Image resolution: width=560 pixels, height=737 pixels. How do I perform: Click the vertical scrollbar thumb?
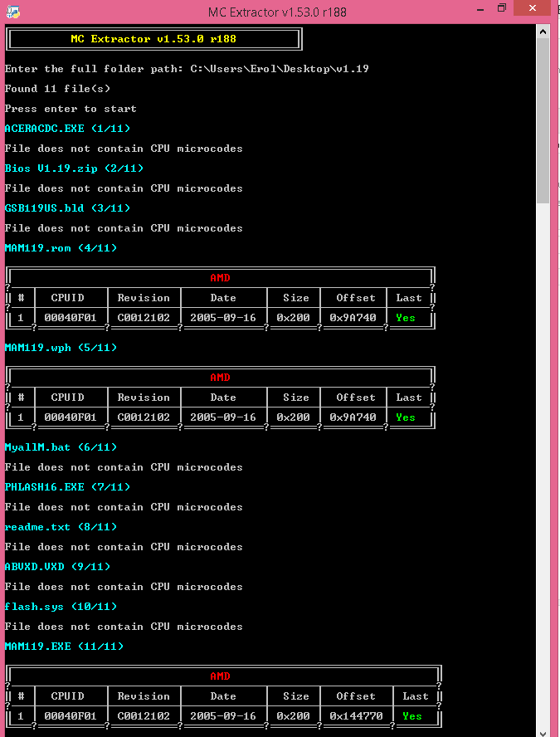pyautogui.click(x=543, y=121)
